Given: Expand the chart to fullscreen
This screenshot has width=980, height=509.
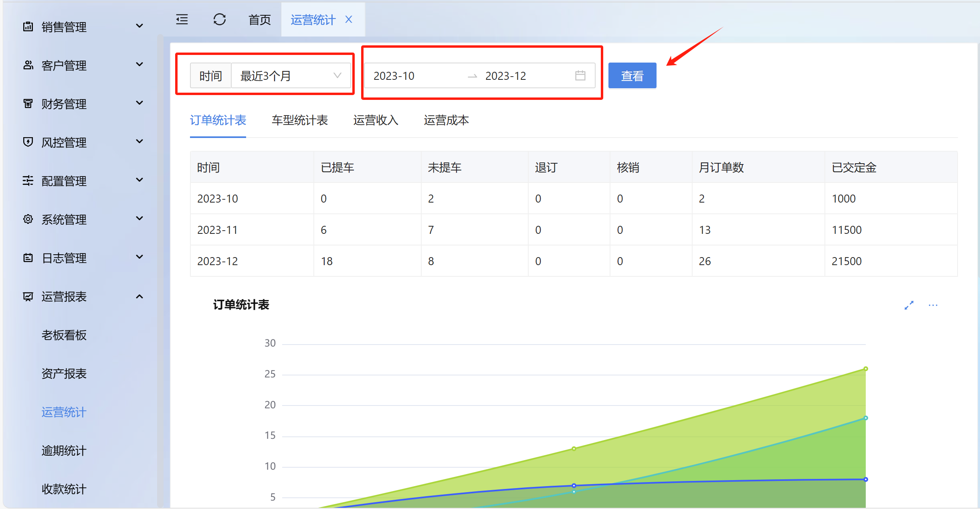Looking at the screenshot, I should [x=909, y=305].
